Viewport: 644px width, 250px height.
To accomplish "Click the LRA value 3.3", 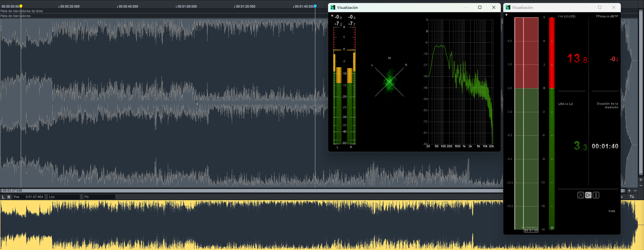I will (580, 146).
